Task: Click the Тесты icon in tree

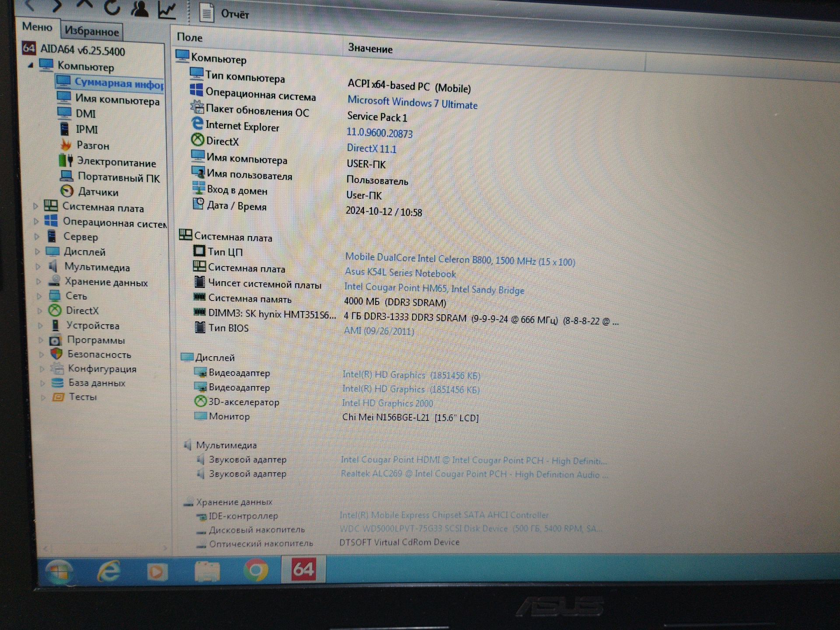Action: [58, 397]
